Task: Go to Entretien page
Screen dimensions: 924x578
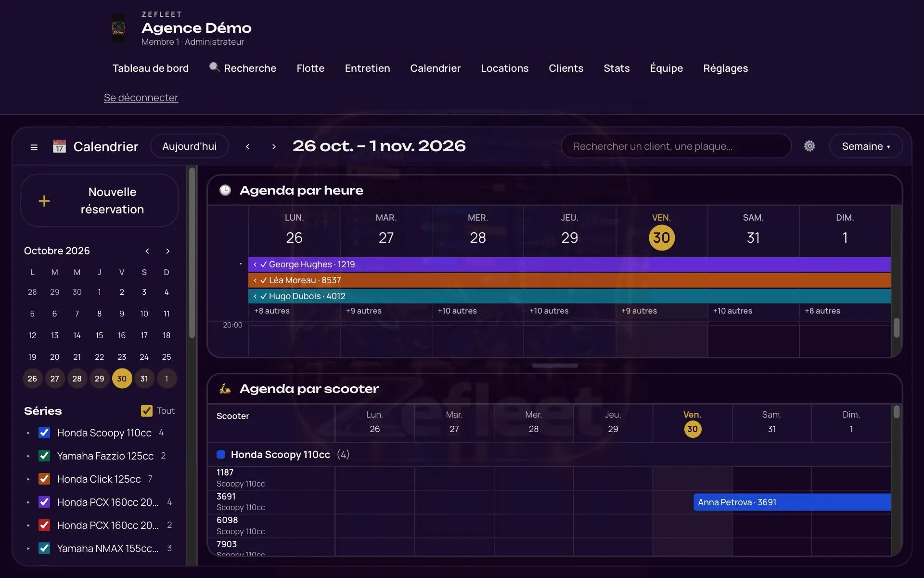Action: pos(367,68)
